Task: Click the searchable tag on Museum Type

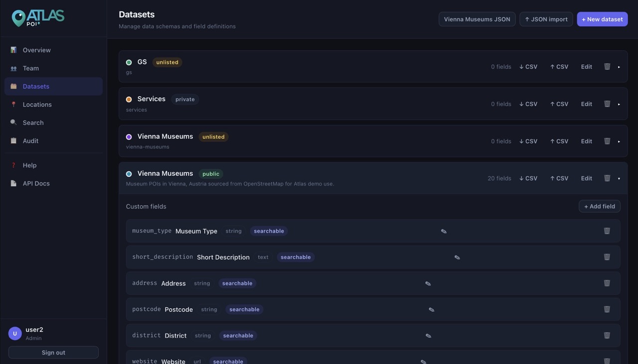Action: pos(269,231)
